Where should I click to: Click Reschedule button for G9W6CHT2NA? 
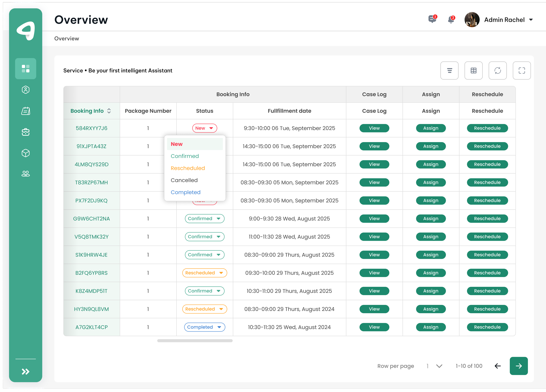[x=487, y=218]
